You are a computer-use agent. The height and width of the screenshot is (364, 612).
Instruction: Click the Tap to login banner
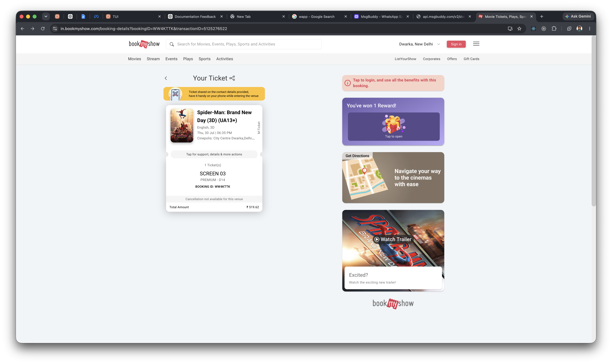coord(393,83)
